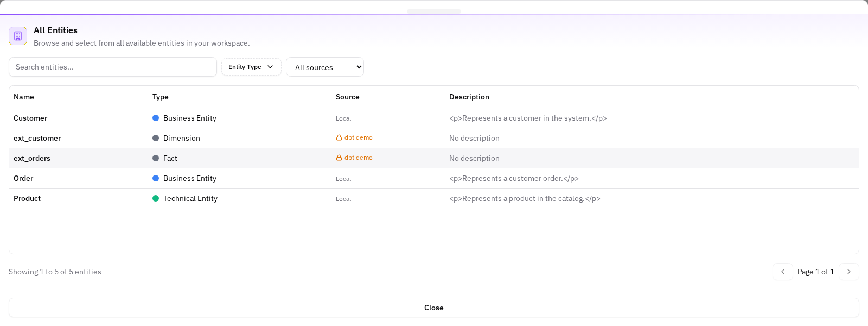The width and height of the screenshot is (868, 326).
Task: Click the All Entities heading
Action: 55,30
